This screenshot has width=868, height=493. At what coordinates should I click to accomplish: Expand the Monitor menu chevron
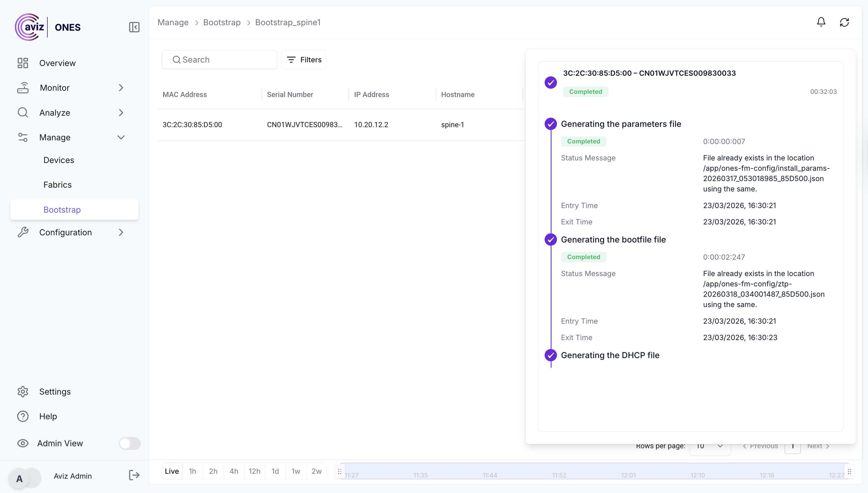(x=121, y=88)
